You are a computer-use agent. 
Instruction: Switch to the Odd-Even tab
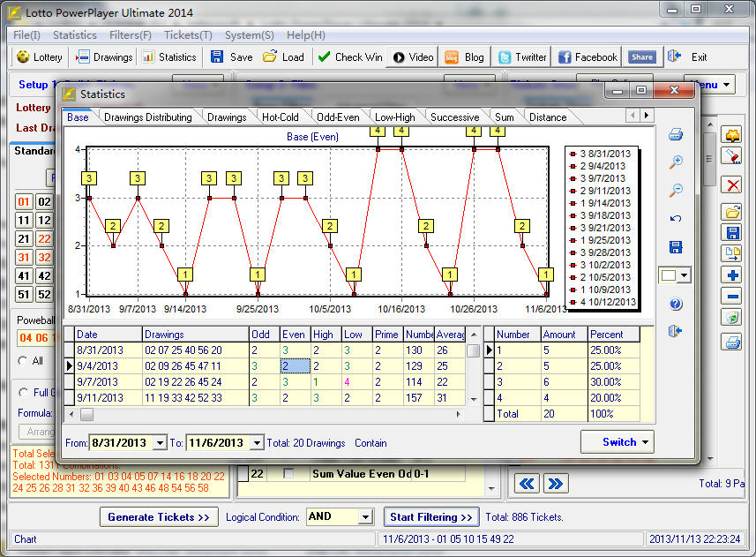338,117
